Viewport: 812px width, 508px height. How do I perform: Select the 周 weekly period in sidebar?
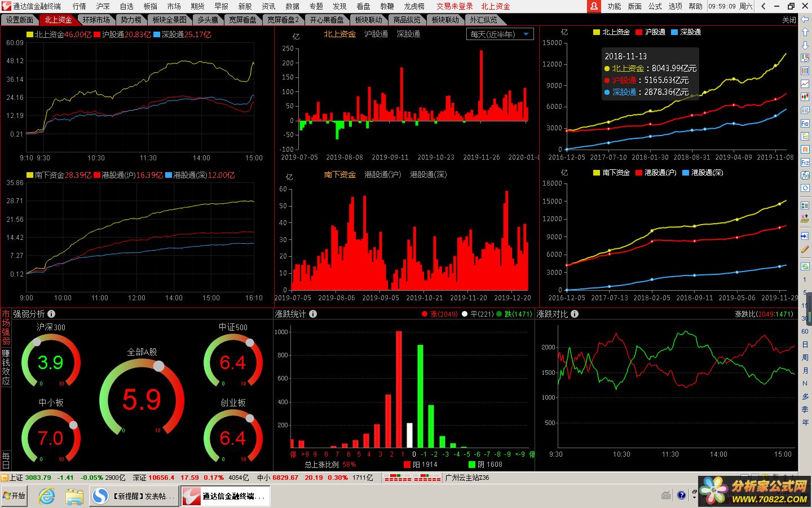click(x=805, y=357)
